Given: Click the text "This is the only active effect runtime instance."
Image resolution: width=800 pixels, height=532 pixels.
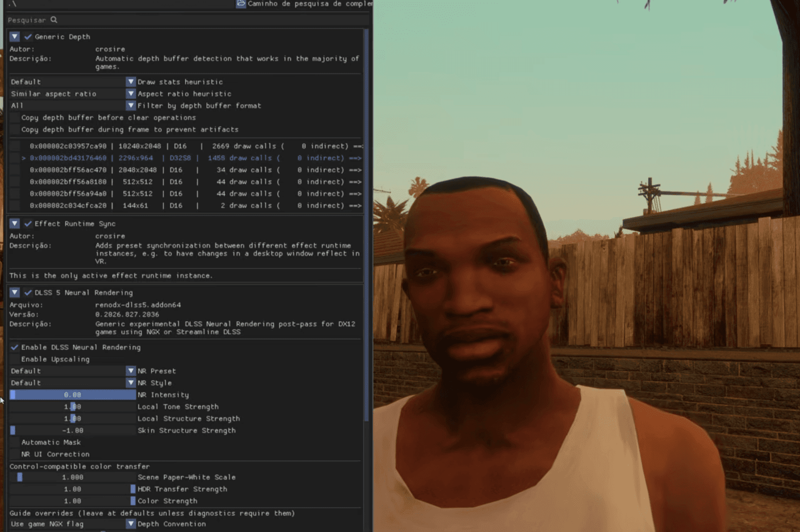Looking at the screenshot, I should pos(111,276).
